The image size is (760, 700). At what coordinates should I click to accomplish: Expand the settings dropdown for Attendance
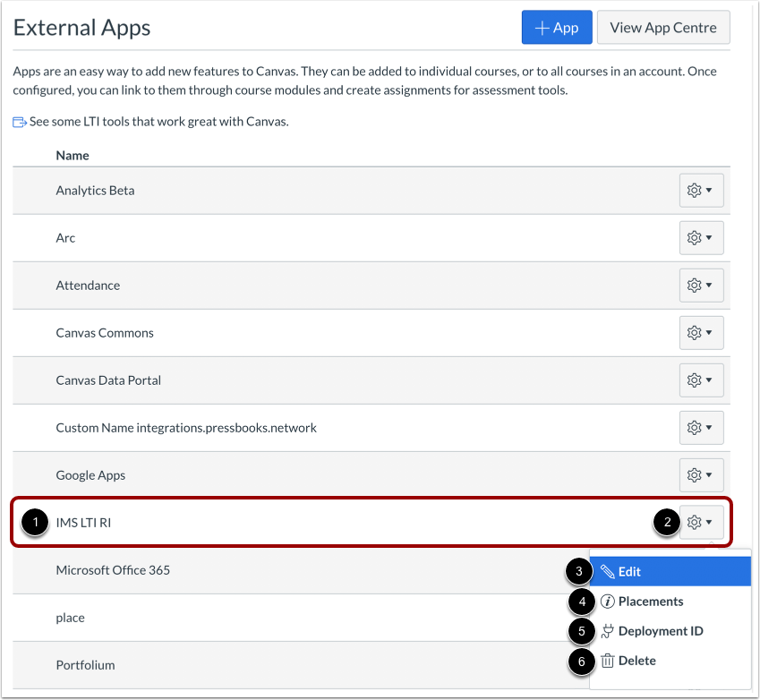point(700,286)
